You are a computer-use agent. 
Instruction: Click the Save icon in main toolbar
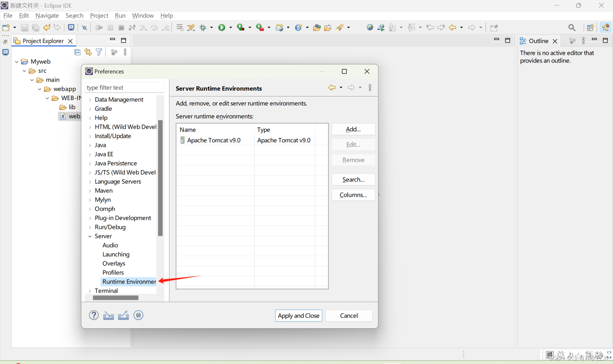pyautogui.click(x=24, y=28)
